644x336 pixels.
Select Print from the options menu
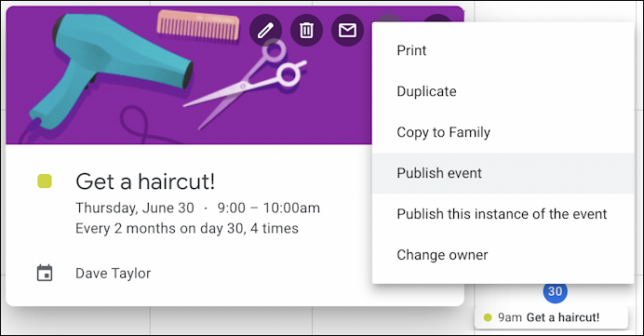503,50
